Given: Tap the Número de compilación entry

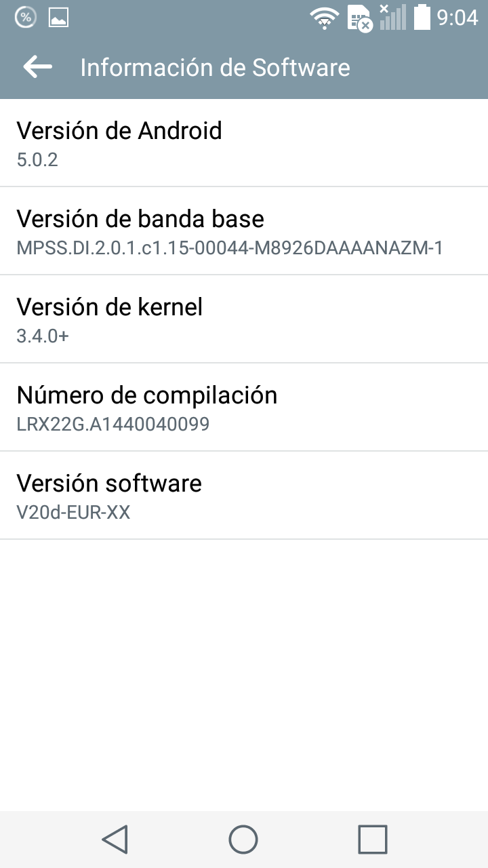Looking at the screenshot, I should pyautogui.click(x=244, y=408).
